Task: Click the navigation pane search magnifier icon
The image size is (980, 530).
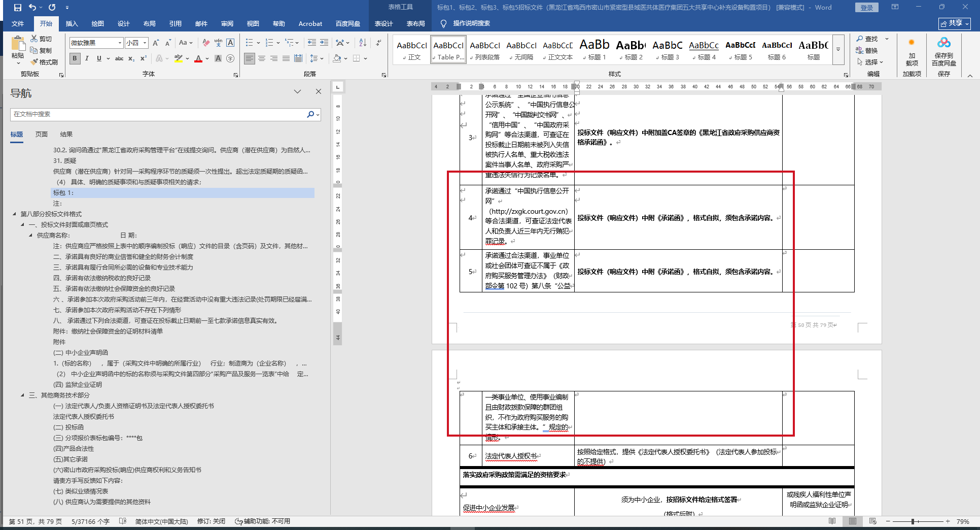Action: [310, 115]
